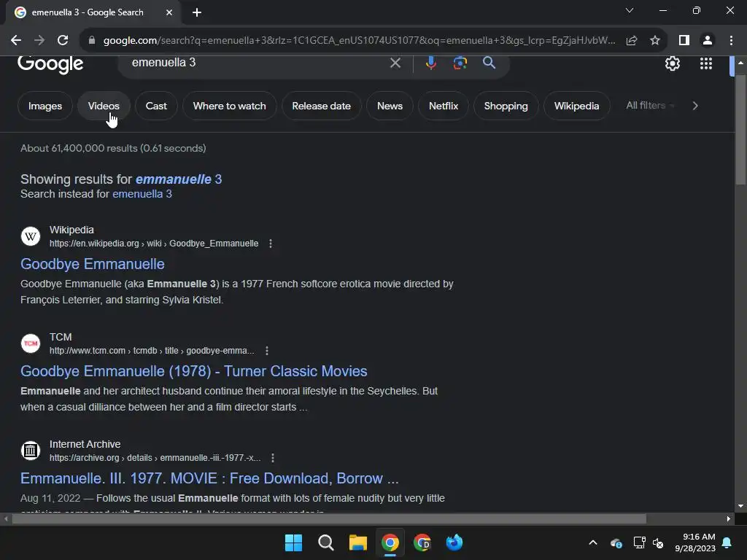Open the tab search dropdown arrow
This screenshot has height=560, width=747.
click(630, 10)
